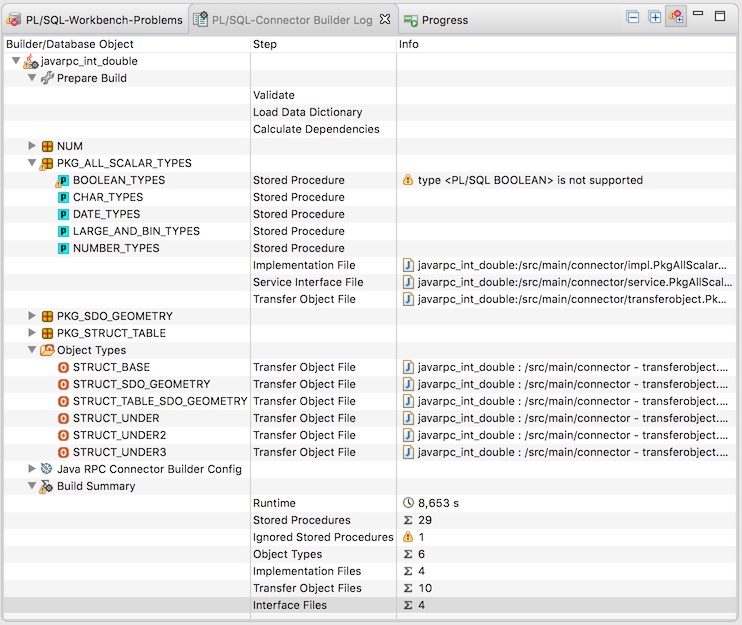This screenshot has height=625, width=742.
Task: Click the BOOLEAN not supported warning icon
Action: pos(407,180)
